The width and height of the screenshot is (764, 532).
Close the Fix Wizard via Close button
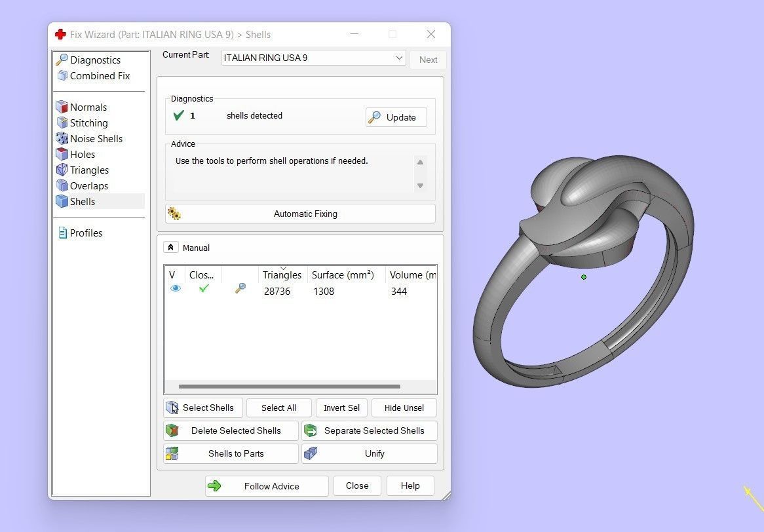pos(357,485)
